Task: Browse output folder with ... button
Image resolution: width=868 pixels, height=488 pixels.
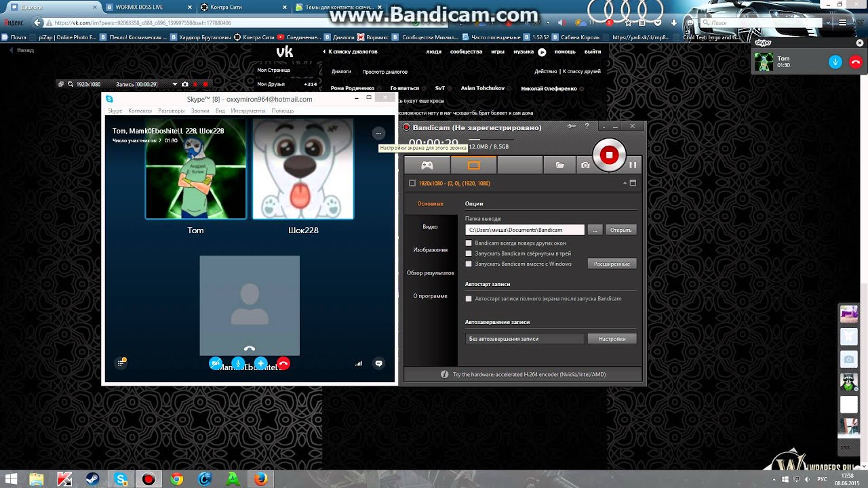Action: 595,230
